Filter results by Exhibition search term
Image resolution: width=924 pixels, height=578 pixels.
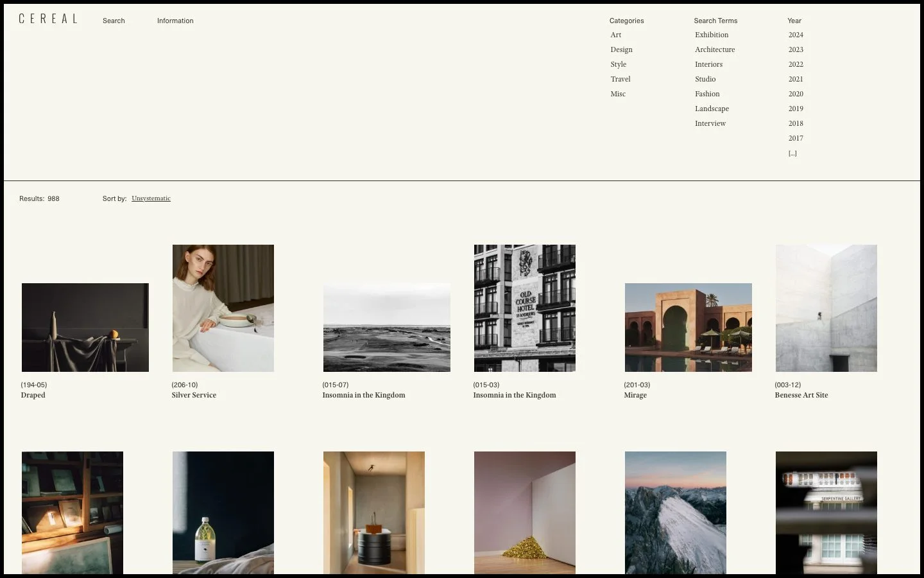click(712, 35)
